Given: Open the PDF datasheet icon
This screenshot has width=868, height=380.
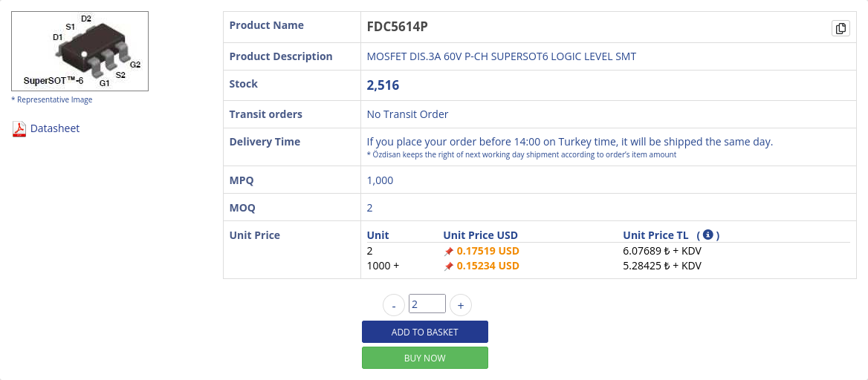Looking at the screenshot, I should click(19, 129).
